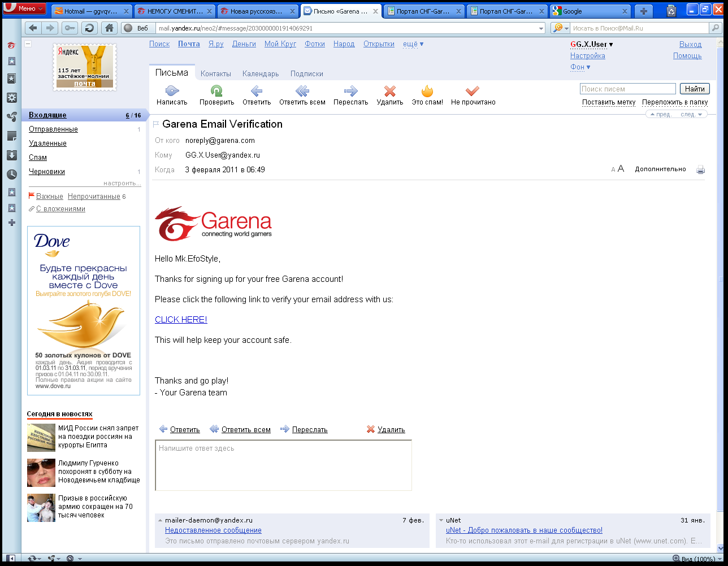
Task: Click the Написать (compose) icon
Action: tap(172, 90)
